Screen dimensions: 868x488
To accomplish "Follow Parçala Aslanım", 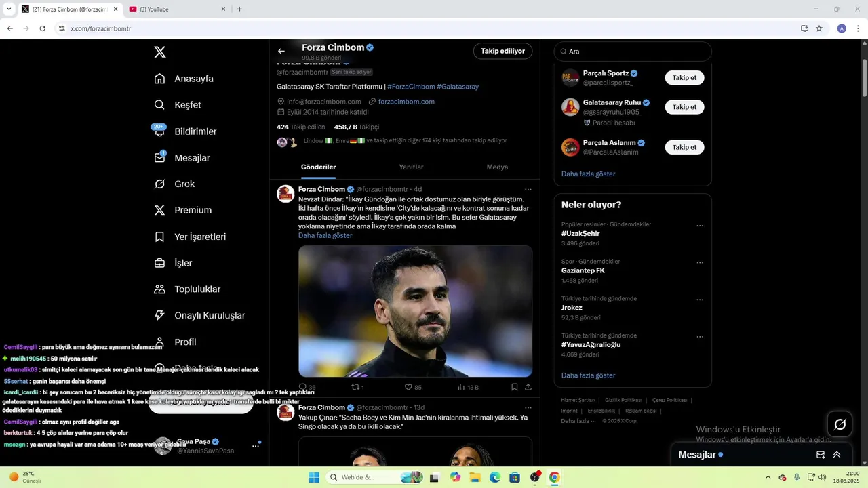I will [x=684, y=147].
